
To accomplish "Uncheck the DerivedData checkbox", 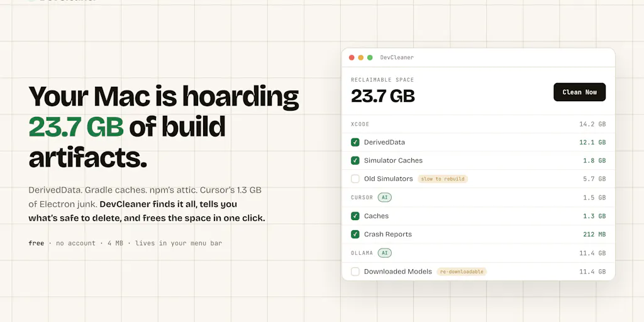I will coord(355,142).
